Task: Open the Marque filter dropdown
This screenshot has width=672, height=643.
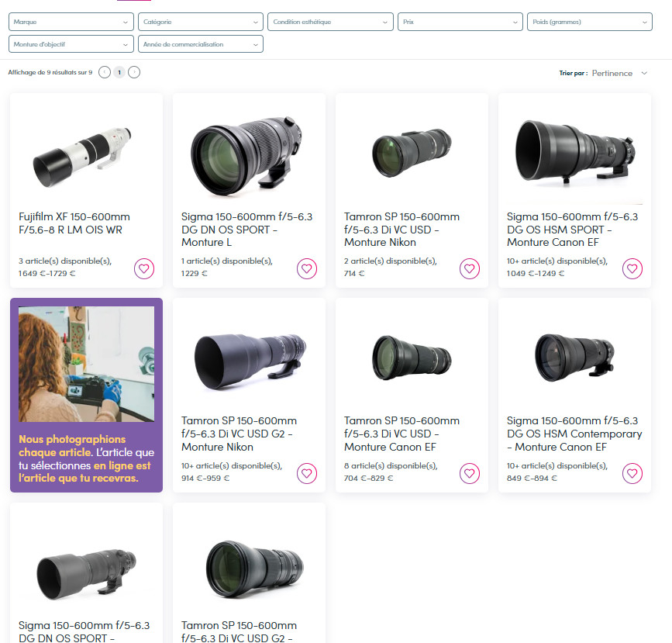Action: pos(71,22)
